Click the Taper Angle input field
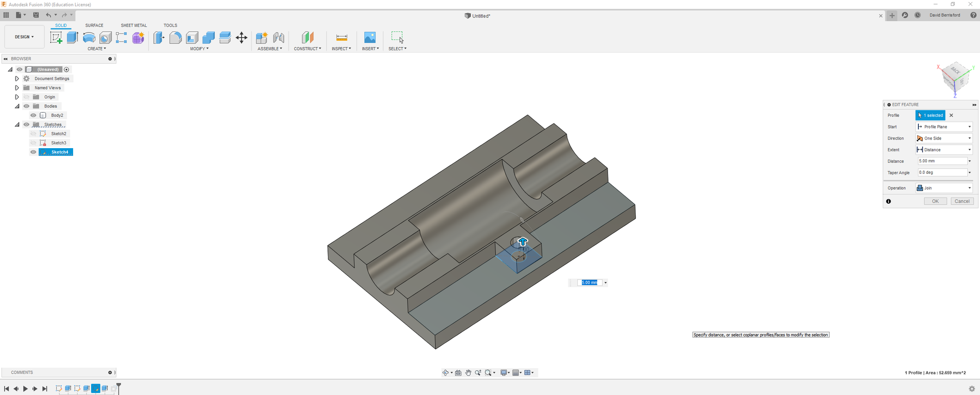Viewport: 980px width, 395px height. pyautogui.click(x=942, y=173)
